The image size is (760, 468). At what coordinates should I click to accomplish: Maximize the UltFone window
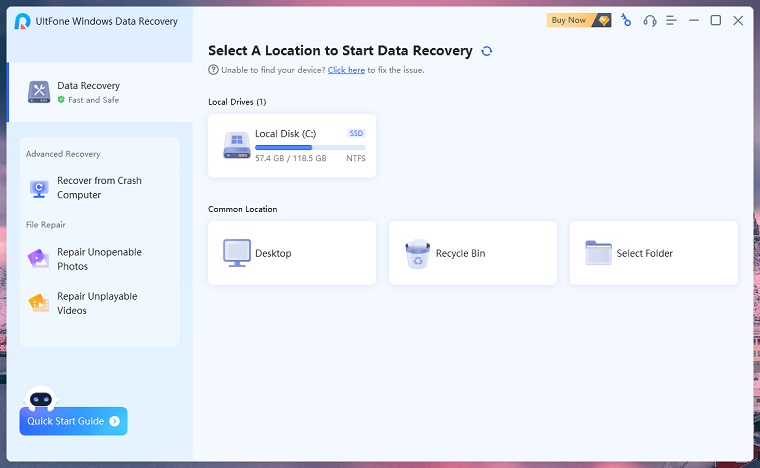click(x=715, y=20)
